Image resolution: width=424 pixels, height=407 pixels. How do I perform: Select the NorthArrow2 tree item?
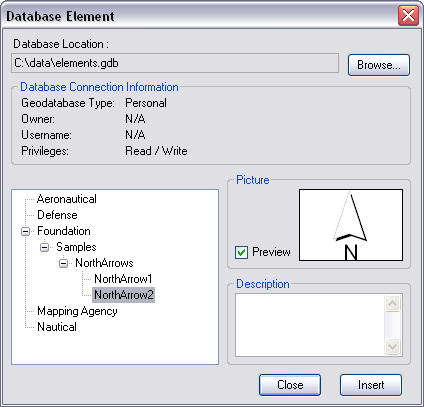click(124, 295)
